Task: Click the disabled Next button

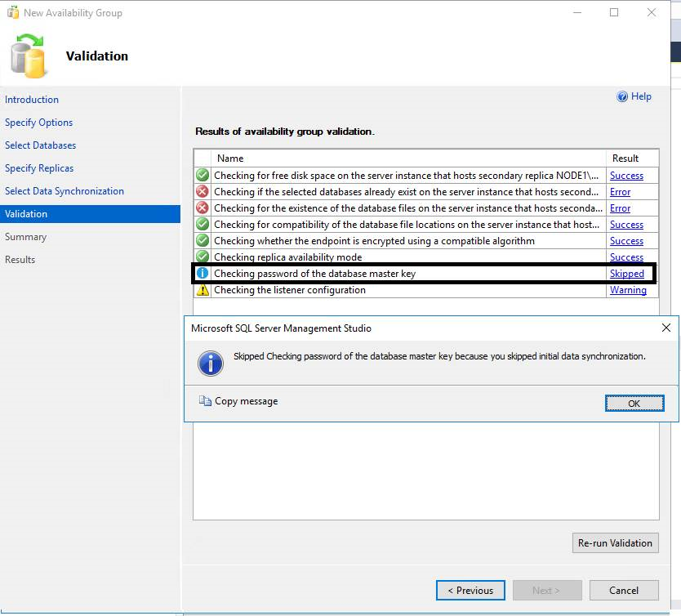Action: point(547,591)
